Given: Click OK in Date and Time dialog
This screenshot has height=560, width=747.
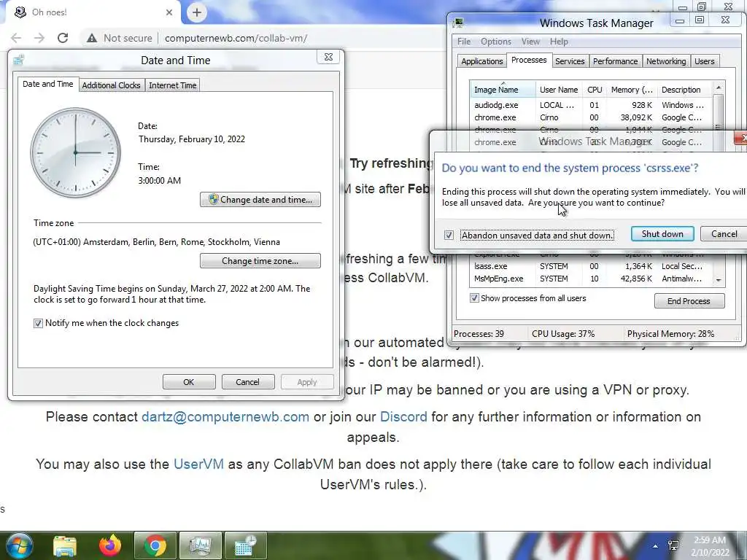Looking at the screenshot, I should tap(189, 382).
